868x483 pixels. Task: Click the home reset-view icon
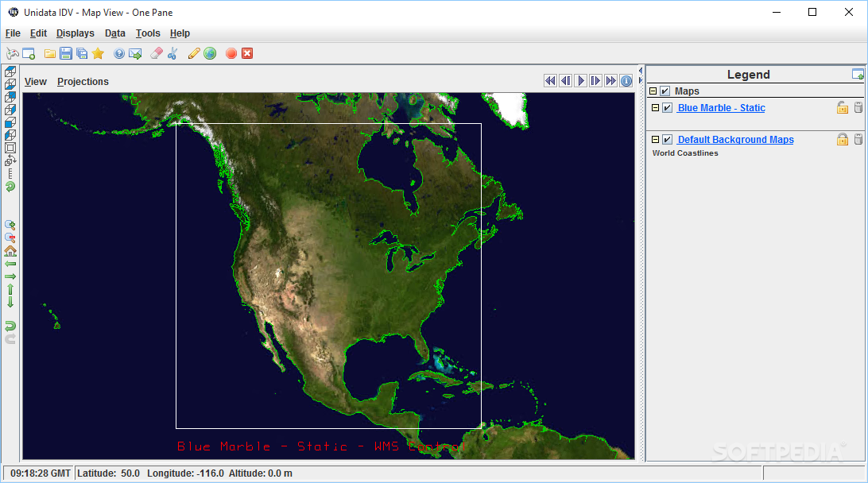[10, 251]
